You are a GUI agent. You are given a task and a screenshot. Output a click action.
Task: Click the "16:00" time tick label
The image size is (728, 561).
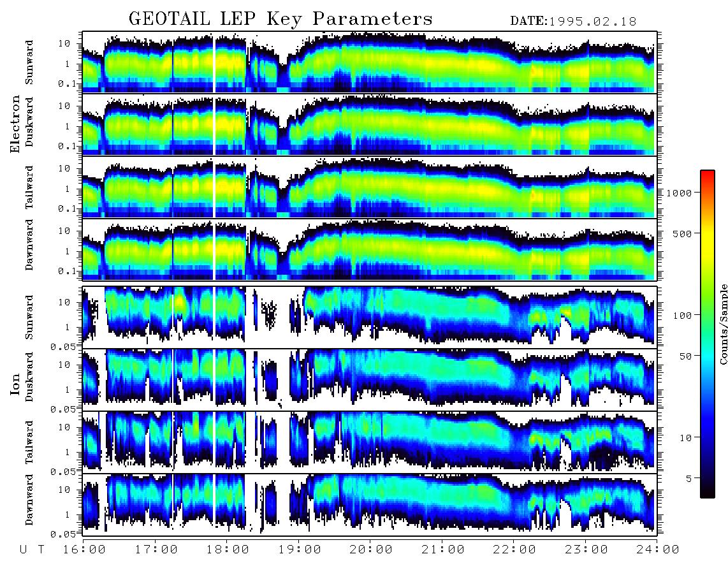pyautogui.click(x=85, y=550)
